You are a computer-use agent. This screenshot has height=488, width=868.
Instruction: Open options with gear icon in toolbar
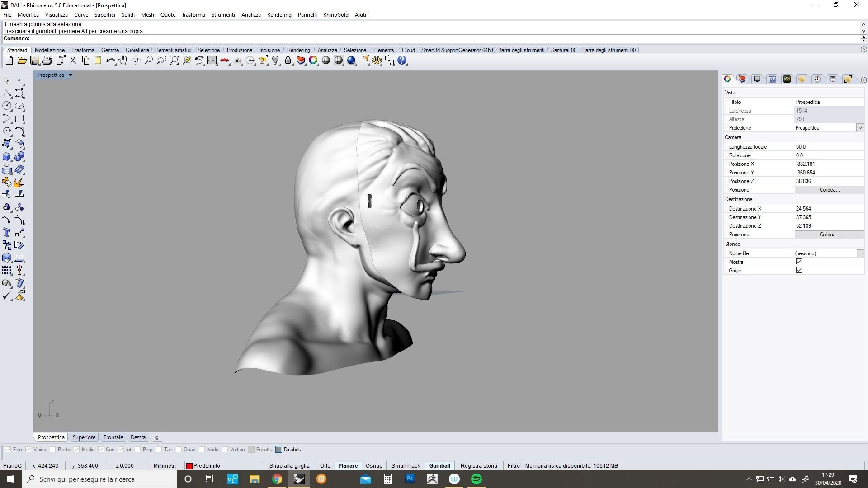point(377,61)
